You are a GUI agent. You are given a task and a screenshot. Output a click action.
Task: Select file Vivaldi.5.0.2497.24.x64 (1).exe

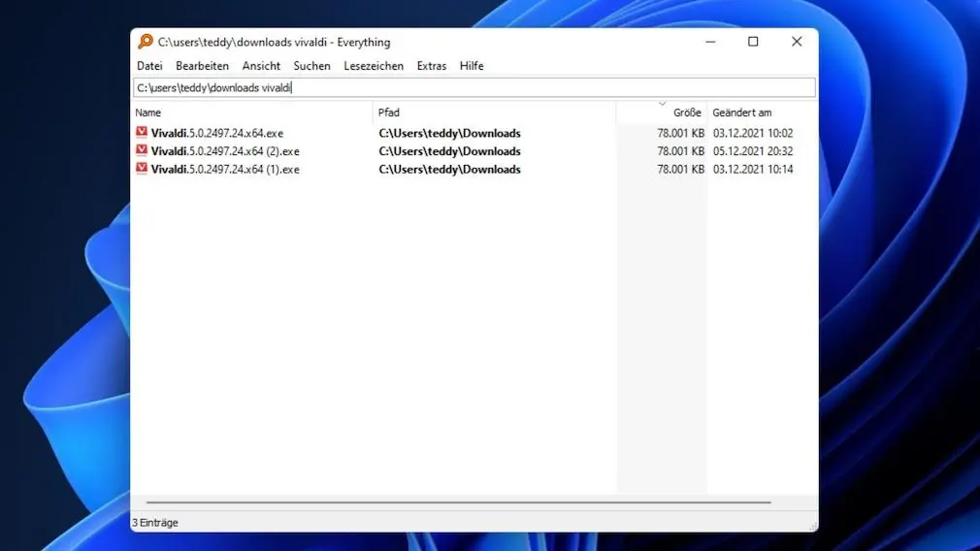pos(225,170)
